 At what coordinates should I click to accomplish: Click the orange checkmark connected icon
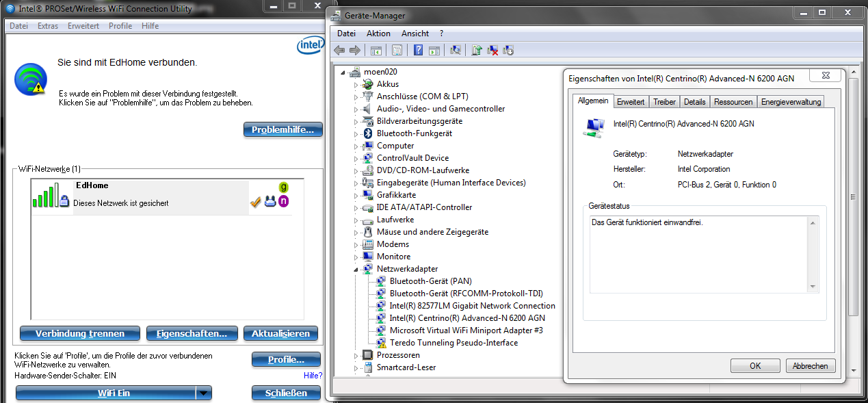click(x=256, y=202)
